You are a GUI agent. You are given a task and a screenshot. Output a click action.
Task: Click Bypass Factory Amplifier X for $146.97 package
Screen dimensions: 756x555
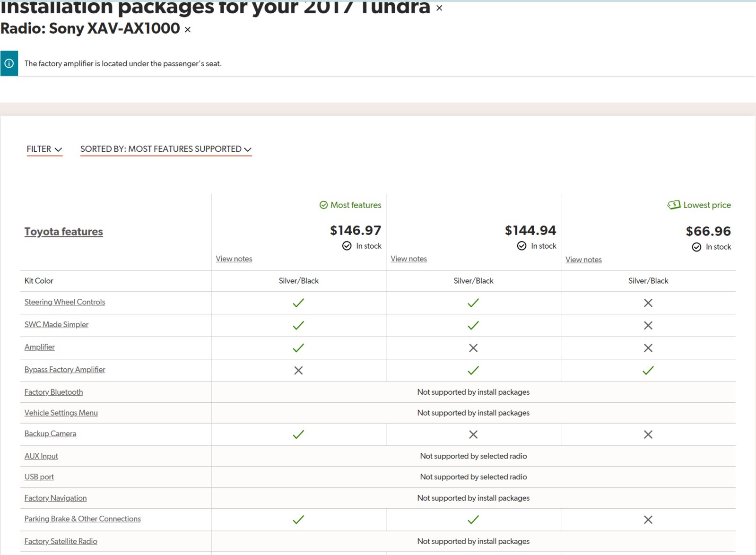click(298, 371)
